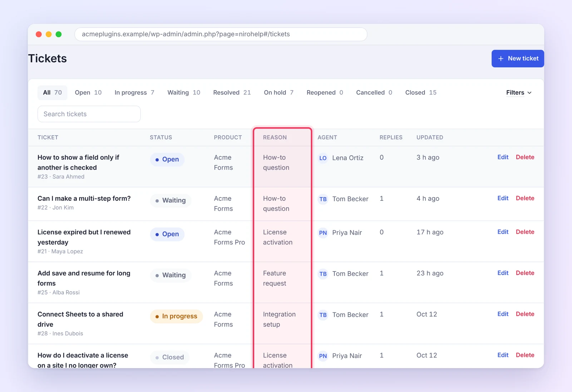Edit the License expired ticket #21
Screen dimensions: 572x392
503,232
